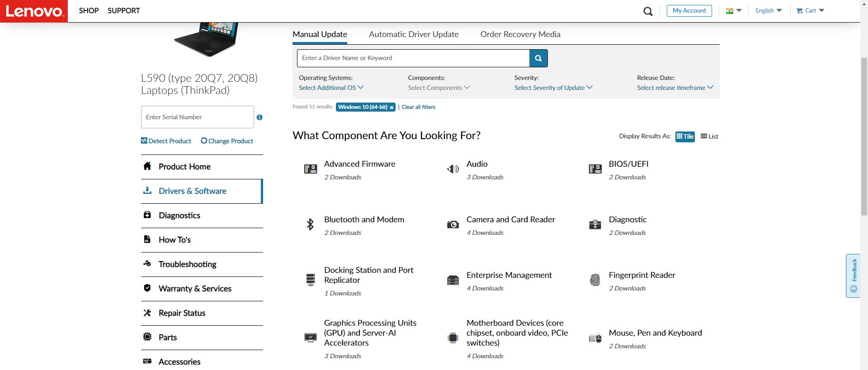868x370 pixels.
Task: Switch display results to Tile view
Action: [x=684, y=136]
